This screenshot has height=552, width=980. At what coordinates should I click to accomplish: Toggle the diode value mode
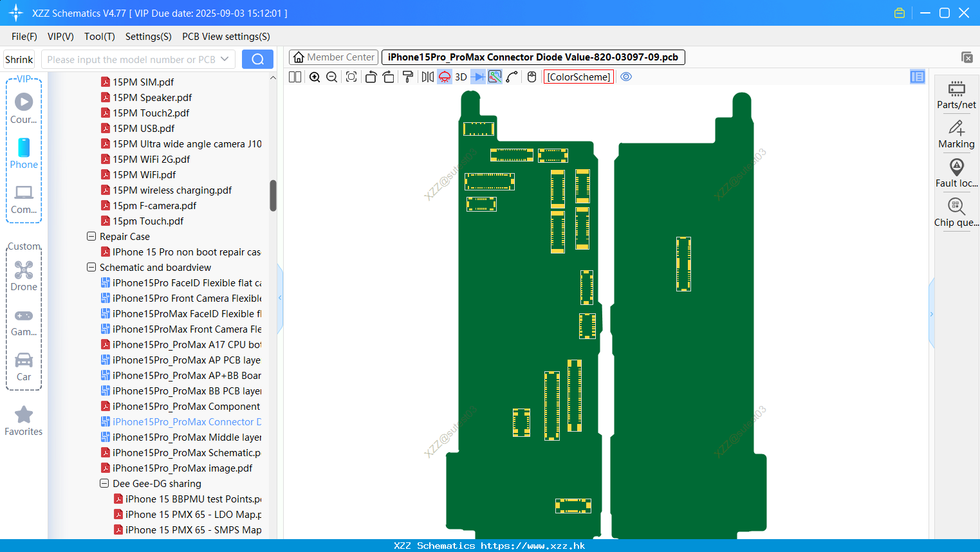click(478, 77)
